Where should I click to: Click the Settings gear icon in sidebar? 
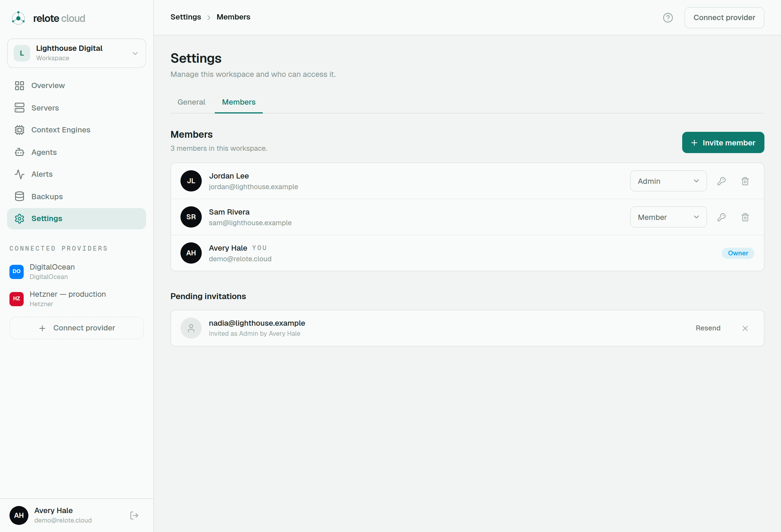[x=20, y=218]
